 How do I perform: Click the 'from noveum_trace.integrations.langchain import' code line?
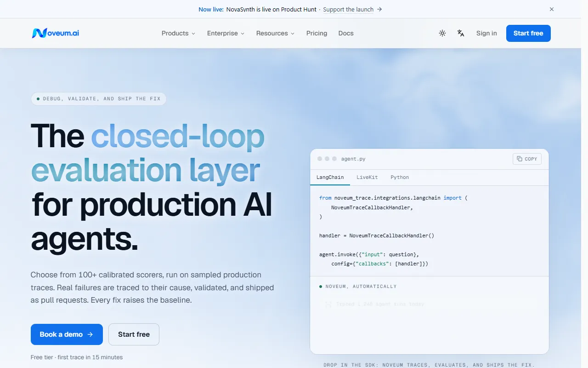point(393,198)
